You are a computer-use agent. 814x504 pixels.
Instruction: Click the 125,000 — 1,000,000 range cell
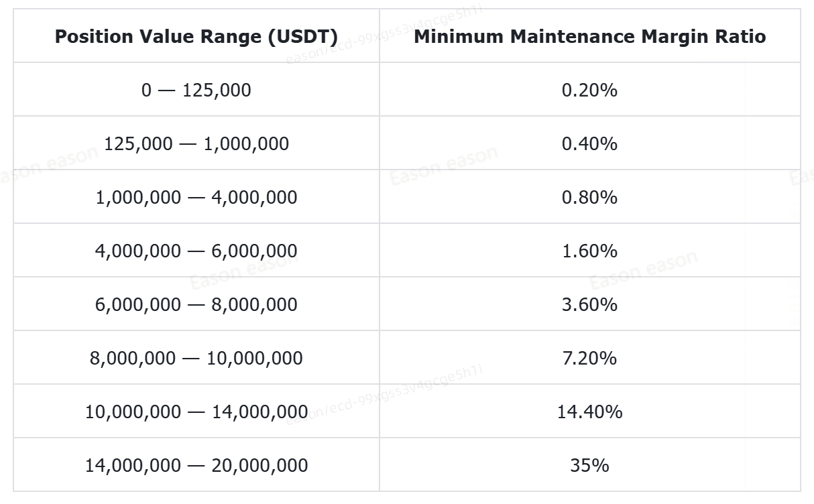(x=196, y=143)
